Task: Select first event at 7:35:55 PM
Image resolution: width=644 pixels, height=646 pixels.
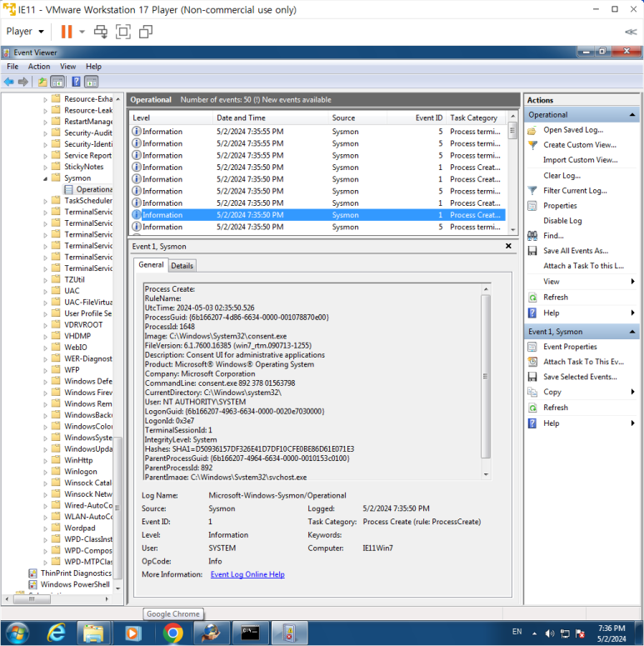Action: [317, 132]
